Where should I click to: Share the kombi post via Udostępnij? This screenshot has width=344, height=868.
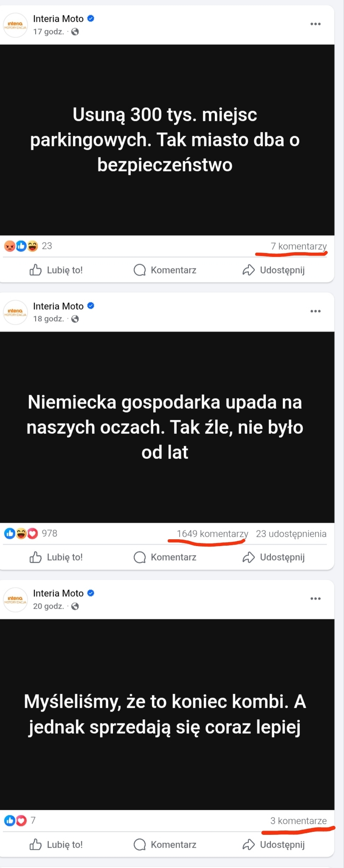[x=274, y=845]
